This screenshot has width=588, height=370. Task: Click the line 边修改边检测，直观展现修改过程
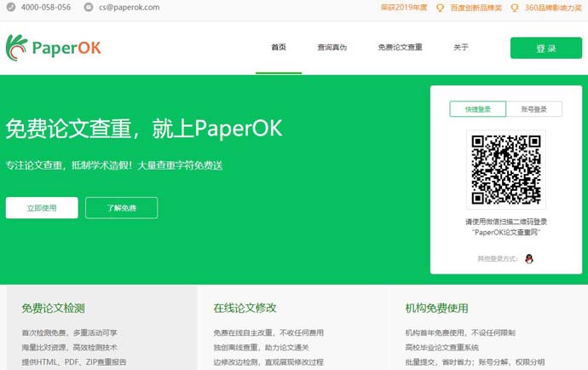pos(268,362)
